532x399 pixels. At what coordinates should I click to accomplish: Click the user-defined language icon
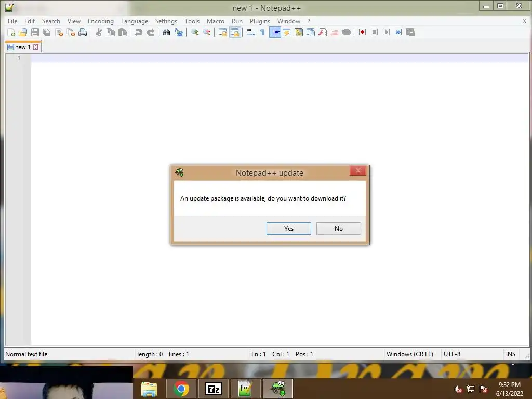point(287,32)
